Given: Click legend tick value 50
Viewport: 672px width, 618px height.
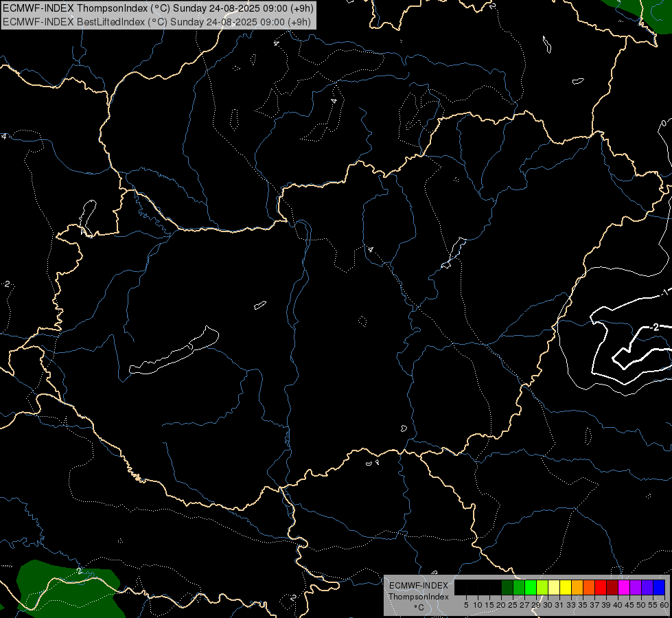Looking at the screenshot, I should tap(640, 605).
